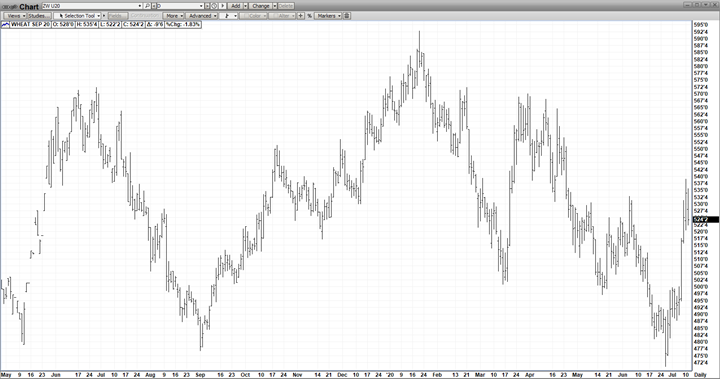
Task: Click the small arrow right of Selection Tool
Action: 104,16
